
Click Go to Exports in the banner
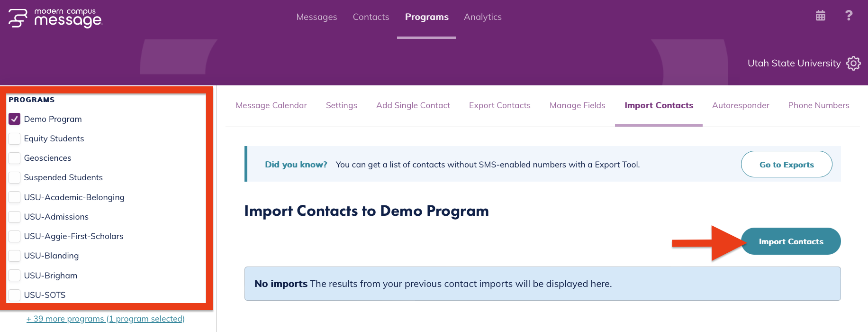pos(787,164)
